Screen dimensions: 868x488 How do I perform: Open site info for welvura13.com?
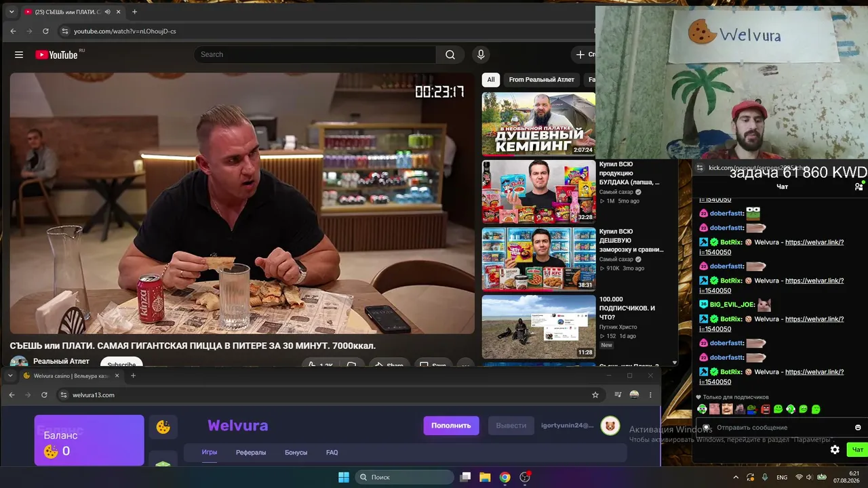click(63, 394)
